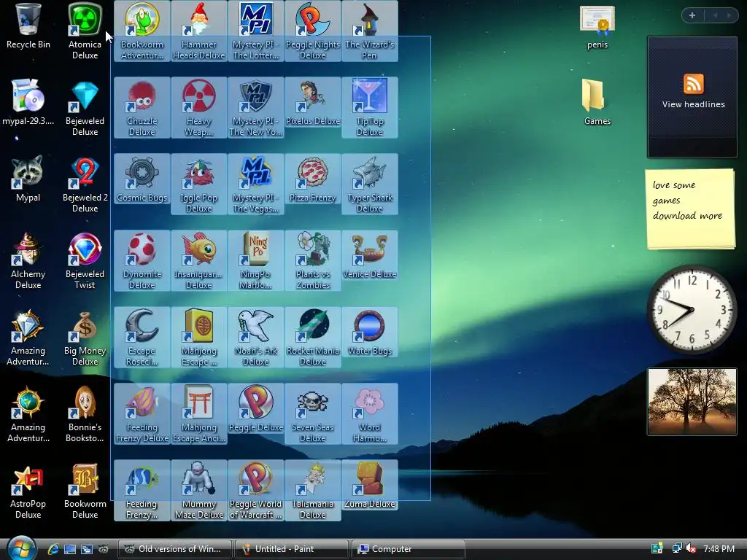Viewport: 747px width, 560px height.
Task: Click the Insaniquarium Deluxe fish icon
Action: pos(198,261)
